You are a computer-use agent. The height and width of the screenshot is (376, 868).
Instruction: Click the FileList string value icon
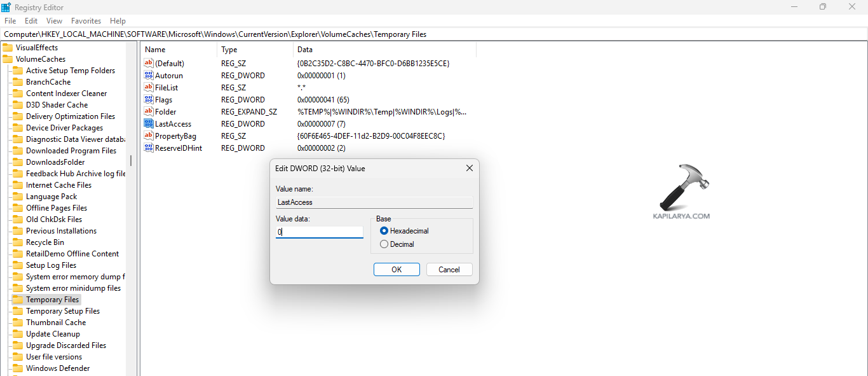click(149, 87)
